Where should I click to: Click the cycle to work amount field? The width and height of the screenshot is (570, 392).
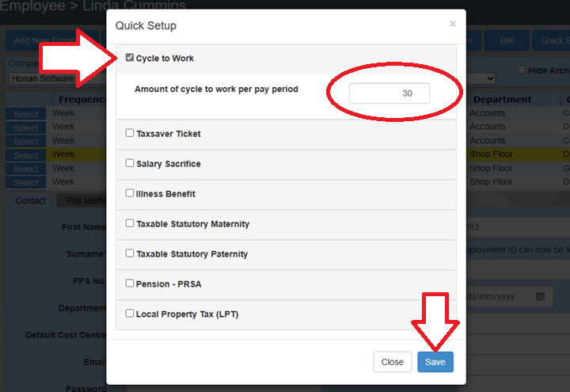(x=389, y=93)
